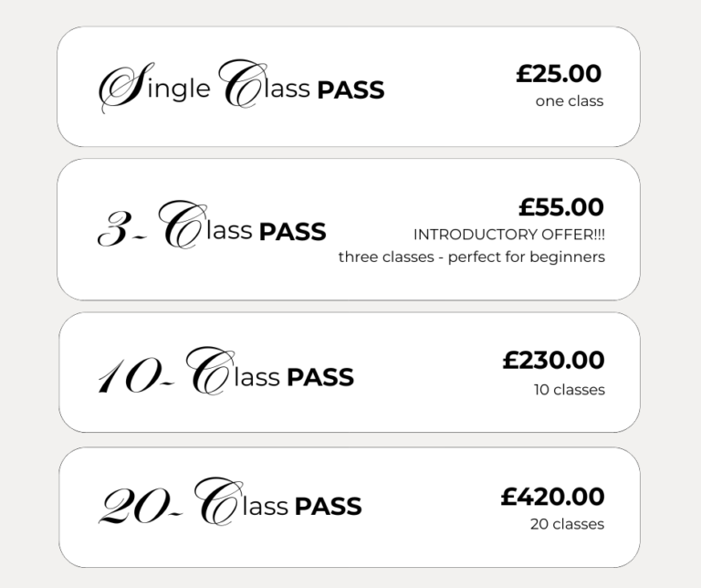Image resolution: width=701 pixels, height=588 pixels.
Task: Click the £55.00 price
Action: pyautogui.click(x=561, y=207)
